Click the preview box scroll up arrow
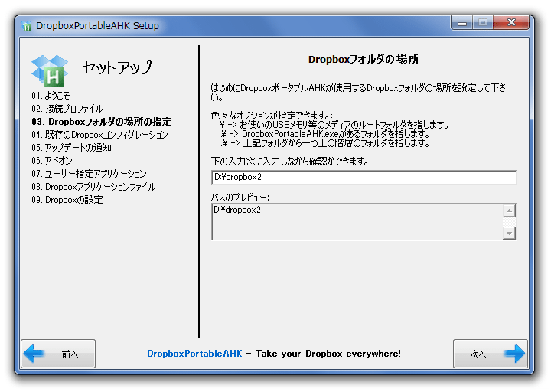This screenshot has width=551, height=392. point(509,211)
